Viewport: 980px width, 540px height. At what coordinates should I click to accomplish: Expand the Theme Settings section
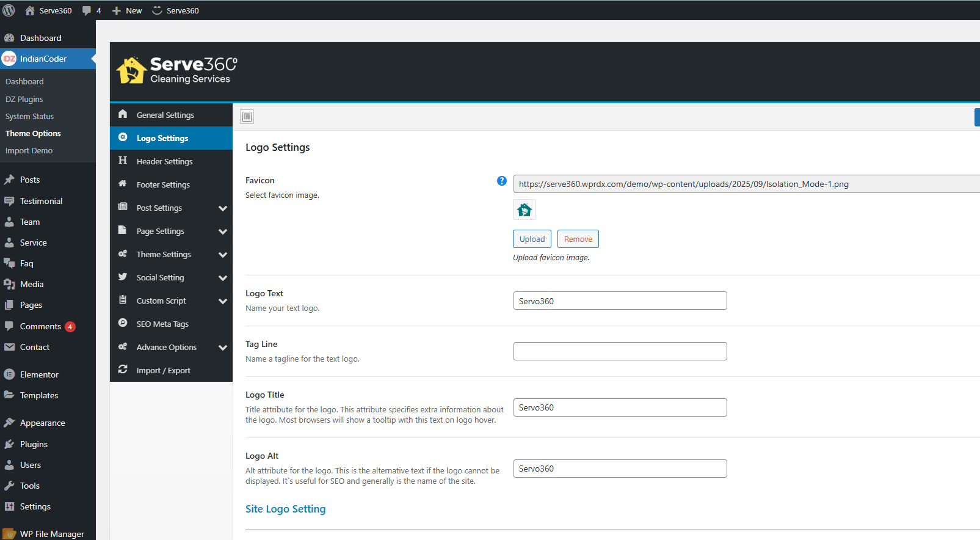pos(223,255)
